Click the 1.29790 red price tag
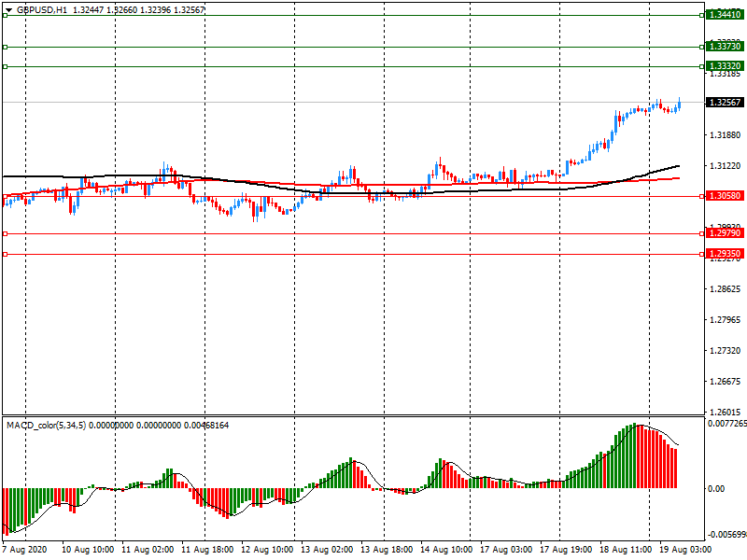This screenshot has width=747, height=560. tap(725, 234)
